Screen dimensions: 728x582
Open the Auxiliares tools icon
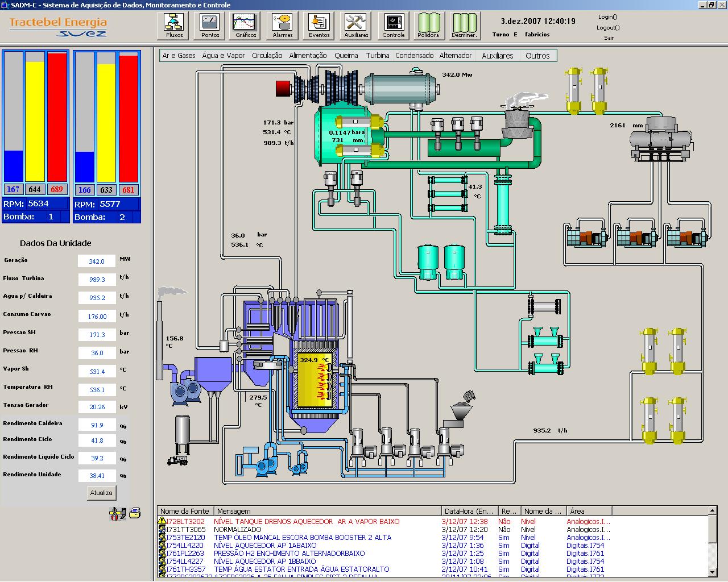click(x=356, y=26)
